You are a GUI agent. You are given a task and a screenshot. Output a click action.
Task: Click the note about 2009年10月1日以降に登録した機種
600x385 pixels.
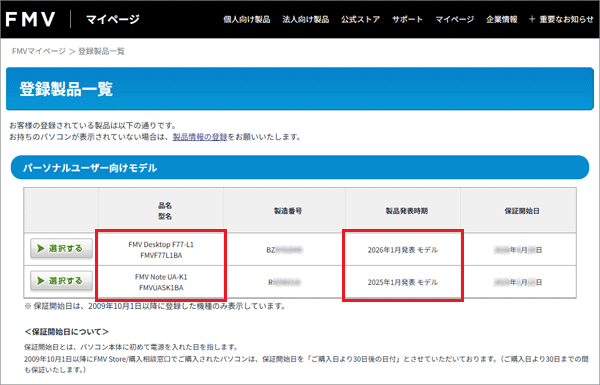[155, 306]
